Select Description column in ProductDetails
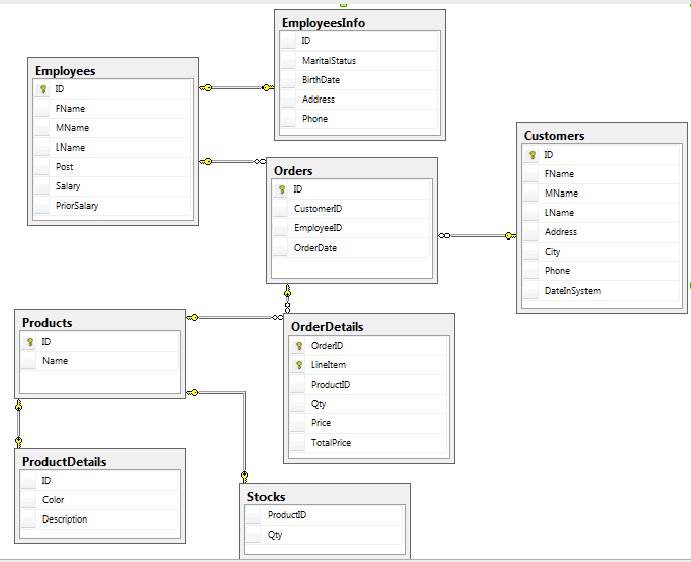The height and width of the screenshot is (562, 691). pos(100,519)
